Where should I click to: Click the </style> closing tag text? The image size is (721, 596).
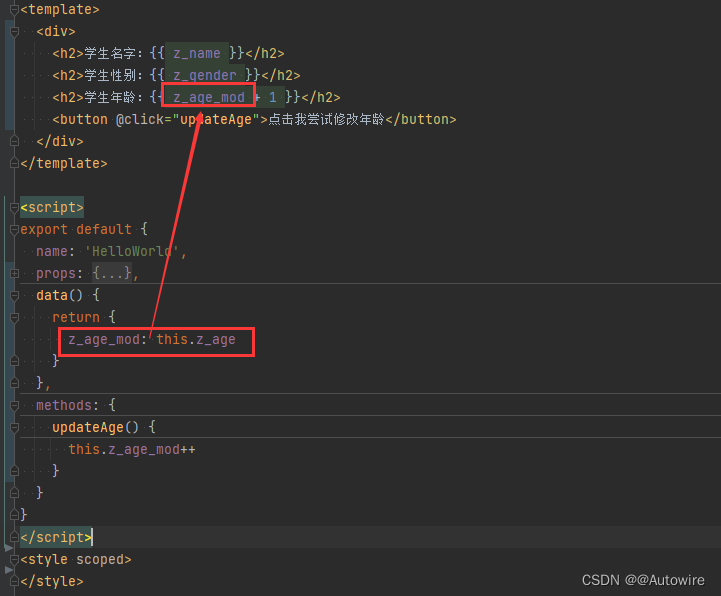coord(52,581)
